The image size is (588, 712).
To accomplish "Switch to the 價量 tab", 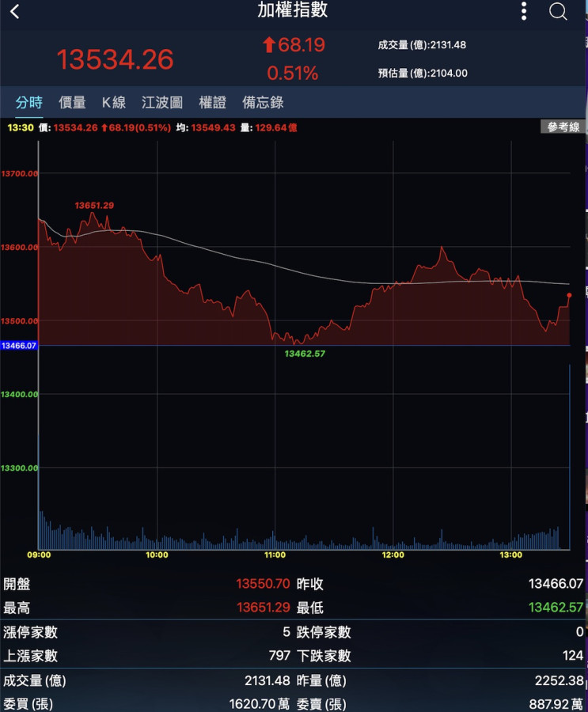I will coord(72,102).
